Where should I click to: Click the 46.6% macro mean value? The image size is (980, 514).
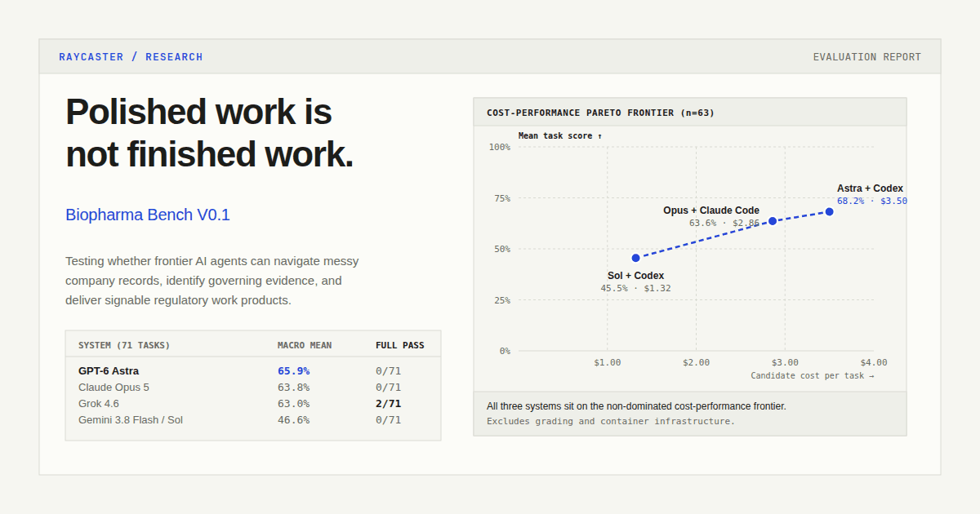tap(293, 420)
